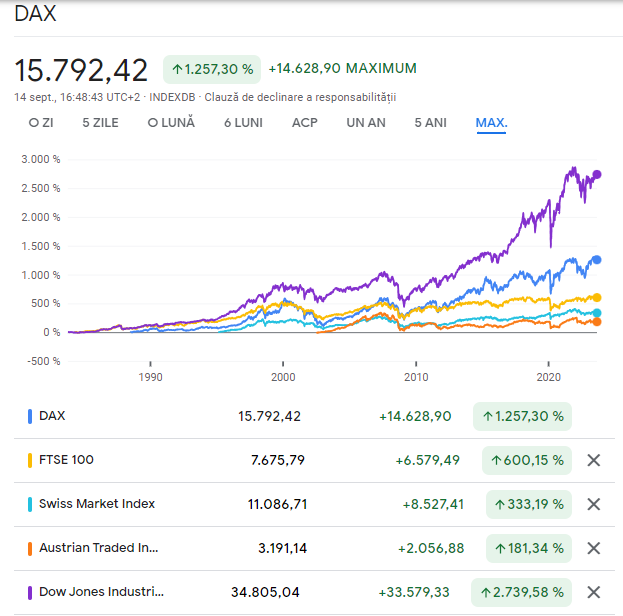This screenshot has width=623, height=616.
Task: Click the 2010 x-axis label
Action: coord(416,377)
